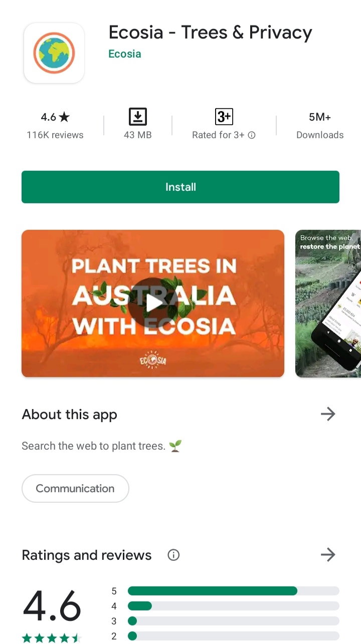The height and width of the screenshot is (644, 361).
Task: Tap the Ecosia globe app icon
Action: point(54,53)
